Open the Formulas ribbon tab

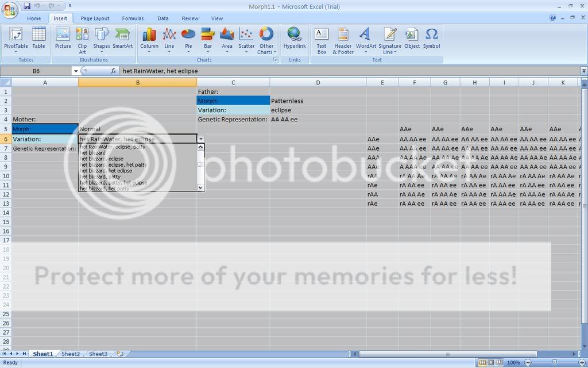133,18
